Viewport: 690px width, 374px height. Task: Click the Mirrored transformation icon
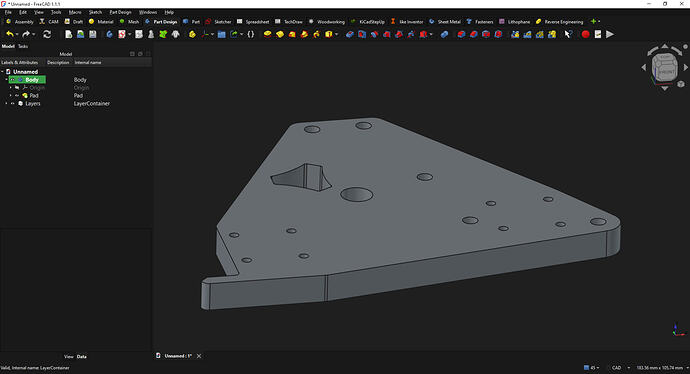[x=515, y=34]
